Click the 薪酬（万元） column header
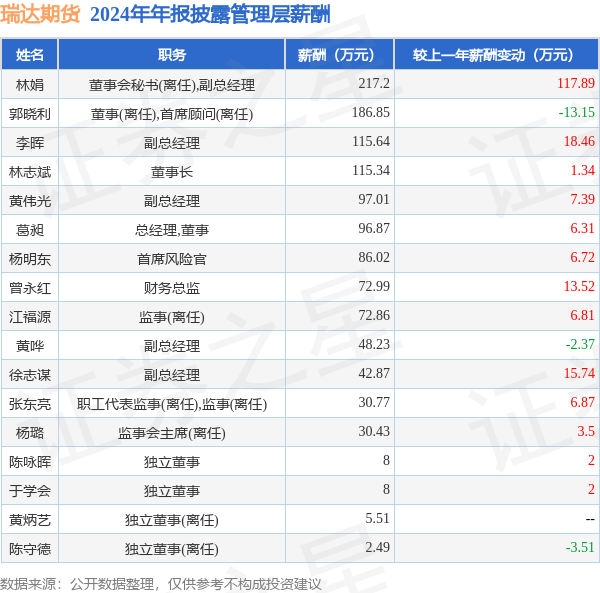This screenshot has width=600, height=593. tap(340, 55)
